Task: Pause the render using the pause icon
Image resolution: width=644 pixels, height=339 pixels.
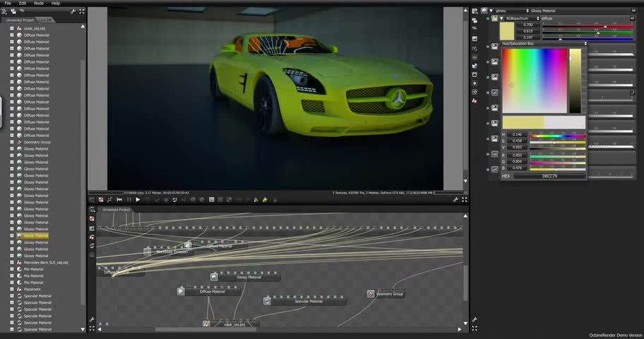Action: pos(128,200)
